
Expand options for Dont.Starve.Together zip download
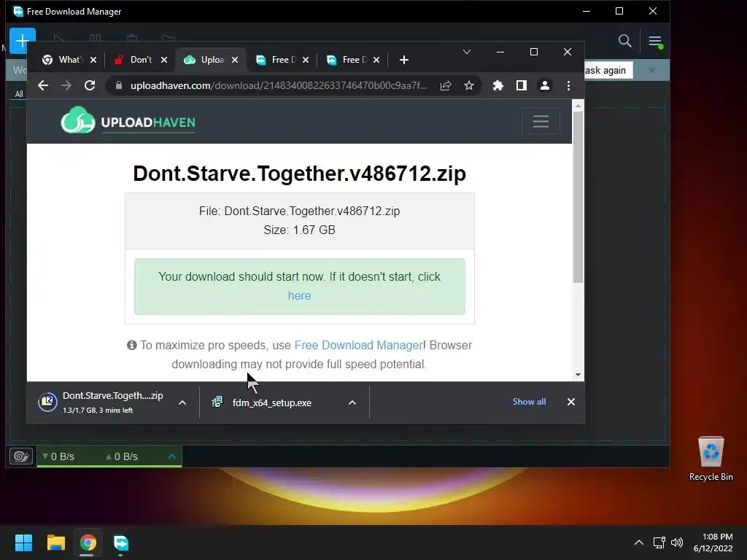tap(182, 402)
